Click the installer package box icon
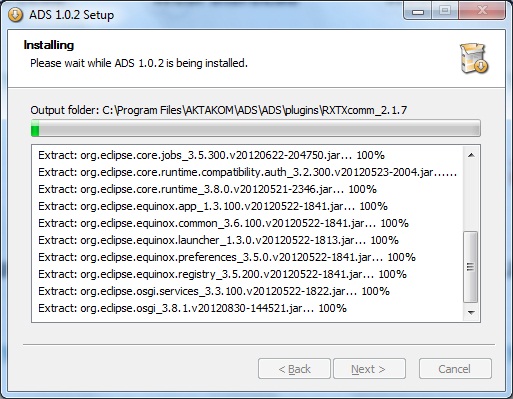The height and width of the screenshot is (399, 513). [x=474, y=58]
